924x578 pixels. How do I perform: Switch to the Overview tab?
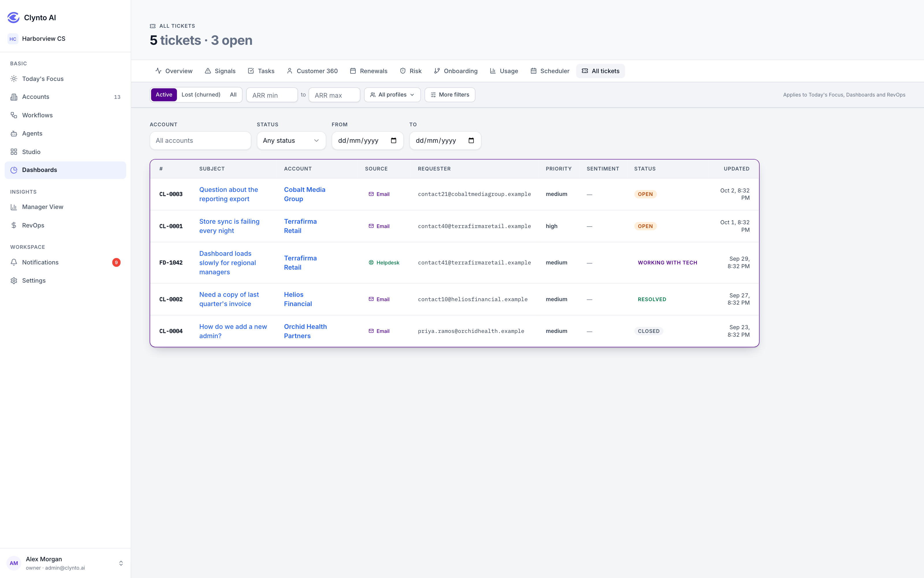pyautogui.click(x=174, y=71)
